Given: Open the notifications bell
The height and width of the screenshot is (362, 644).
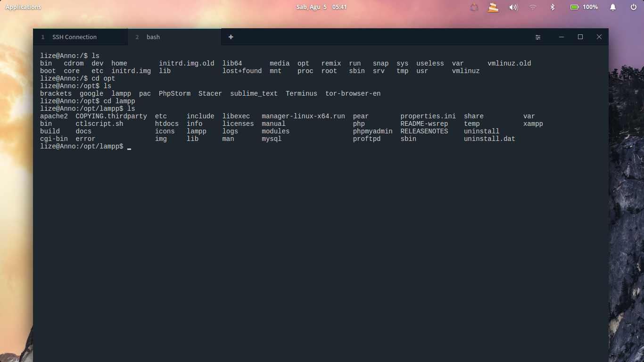Looking at the screenshot, I should coord(612,7).
